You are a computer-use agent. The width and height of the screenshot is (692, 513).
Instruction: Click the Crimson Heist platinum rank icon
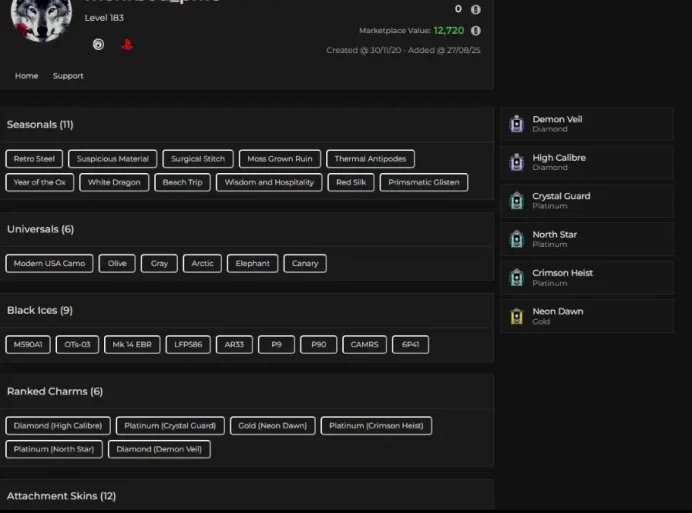517,278
